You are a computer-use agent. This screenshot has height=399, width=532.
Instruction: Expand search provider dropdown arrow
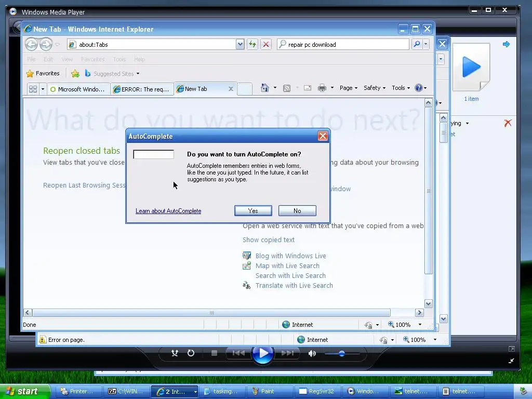click(x=426, y=44)
